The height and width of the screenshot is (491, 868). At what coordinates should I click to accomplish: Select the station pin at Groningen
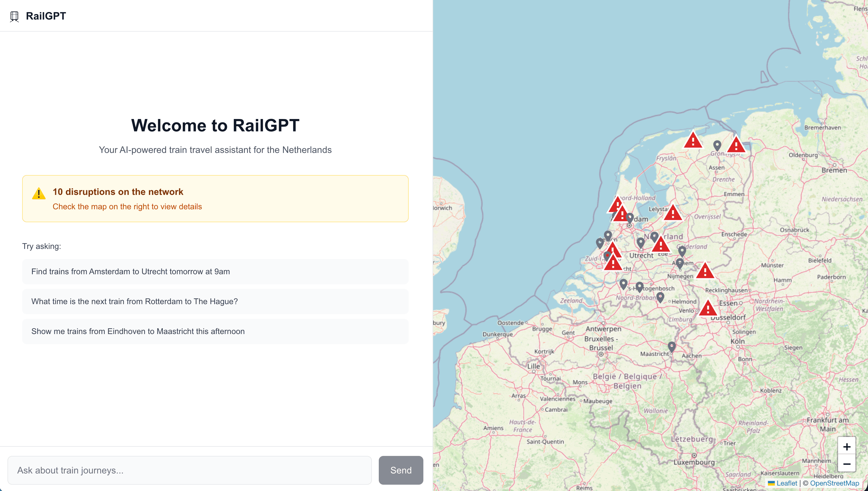point(717,145)
